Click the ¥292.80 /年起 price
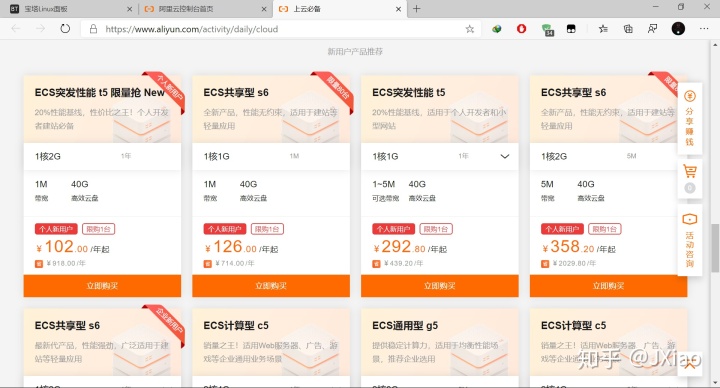This screenshot has width=720, height=388. pos(410,247)
